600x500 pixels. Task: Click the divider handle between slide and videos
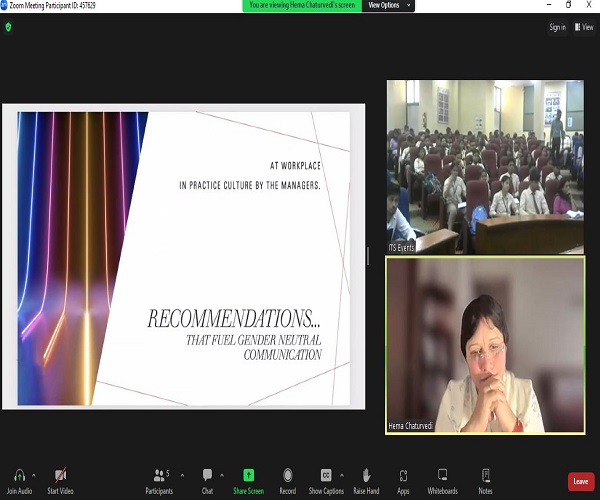tap(368, 256)
